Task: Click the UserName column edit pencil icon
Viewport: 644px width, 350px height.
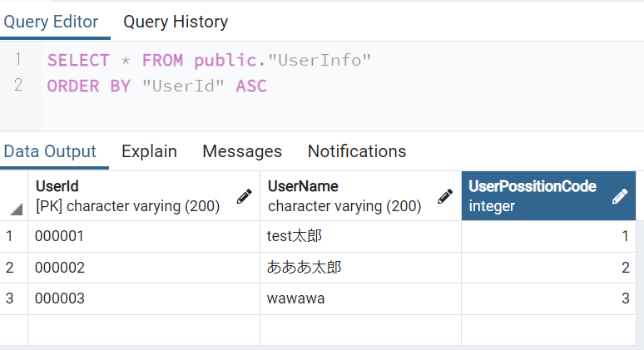Action: (x=445, y=196)
